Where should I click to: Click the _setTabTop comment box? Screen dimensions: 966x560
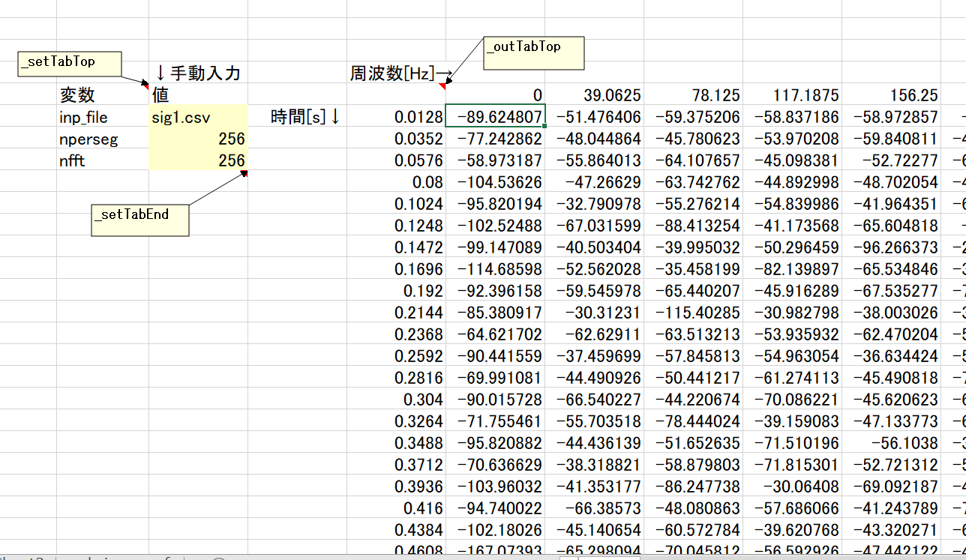pos(68,64)
